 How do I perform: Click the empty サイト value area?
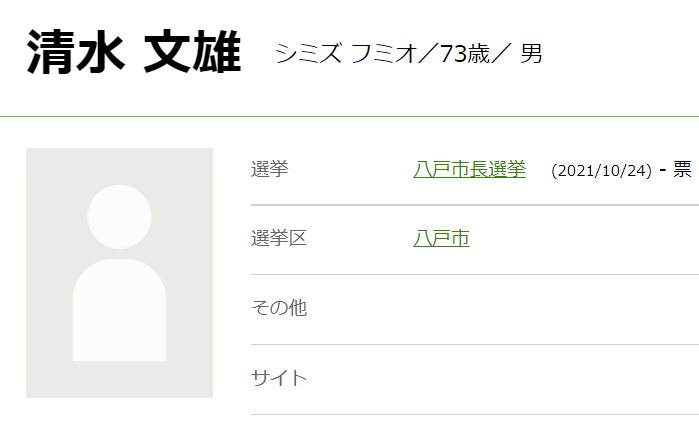click(550, 378)
